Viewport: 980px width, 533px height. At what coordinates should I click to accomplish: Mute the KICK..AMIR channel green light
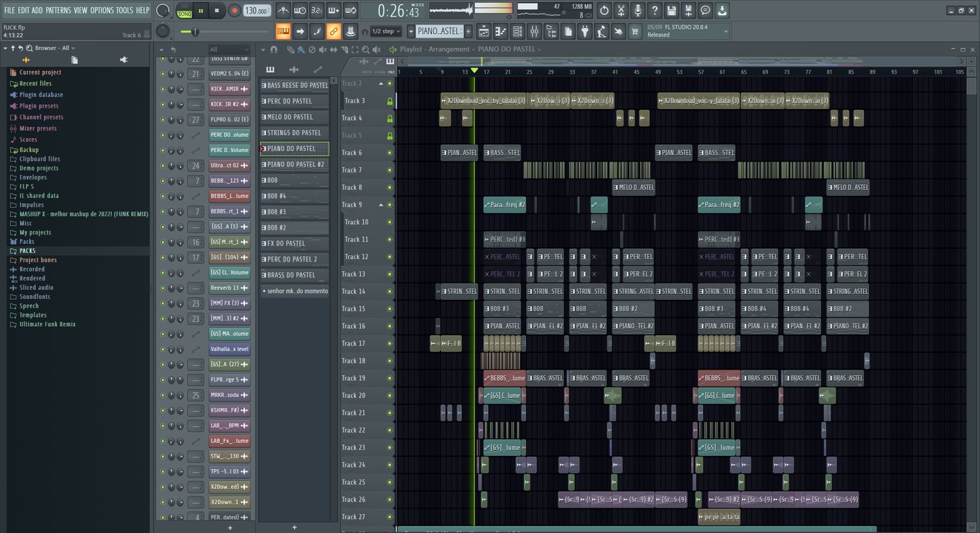pyautogui.click(x=163, y=89)
